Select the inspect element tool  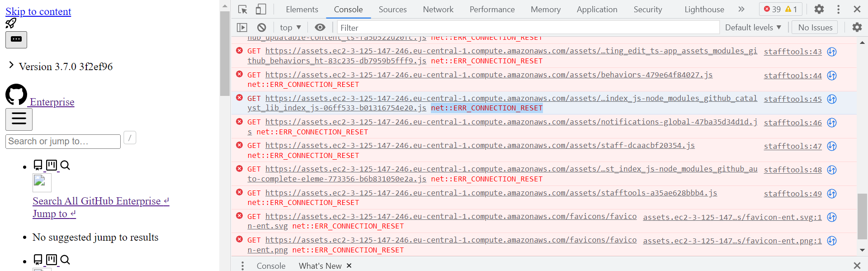(242, 9)
